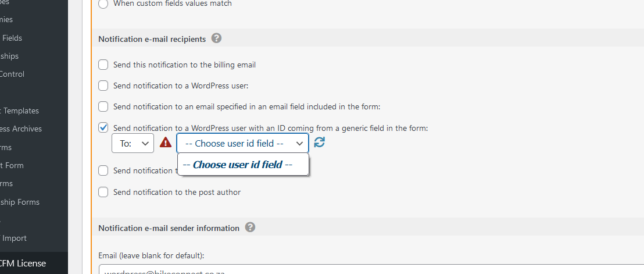
Task: Click help icon beside sender information heading
Action: (250, 227)
